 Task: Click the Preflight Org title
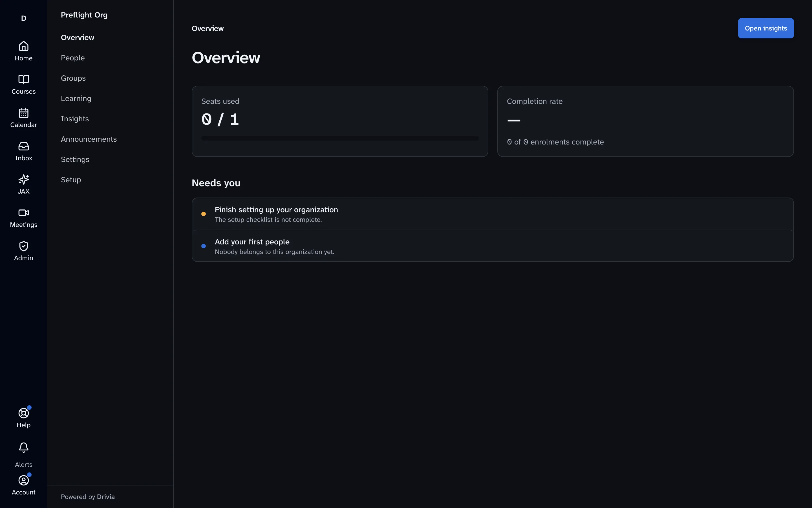click(x=84, y=15)
